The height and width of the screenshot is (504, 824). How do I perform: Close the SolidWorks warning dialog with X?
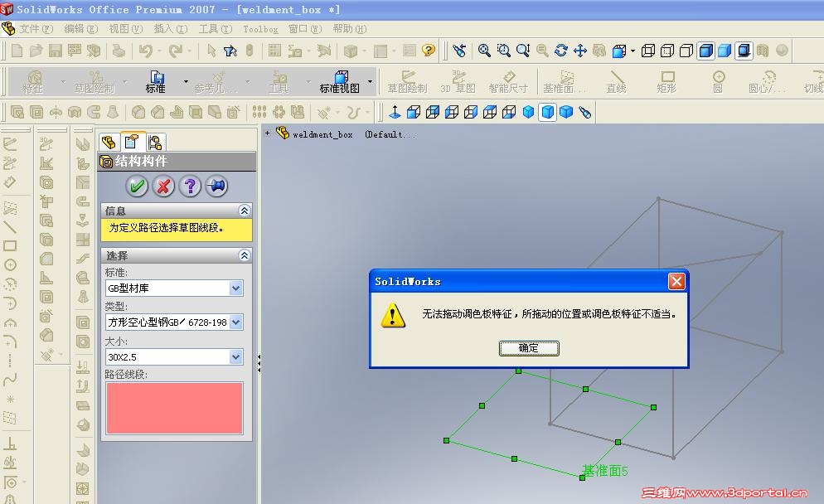676,282
